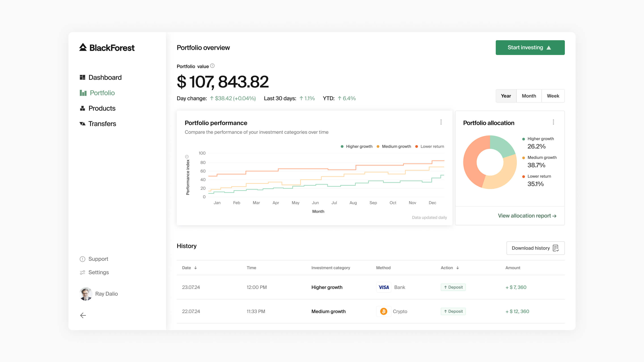Open Transfers from the sidebar
Viewport: 644px width, 362px height.
coord(102,124)
